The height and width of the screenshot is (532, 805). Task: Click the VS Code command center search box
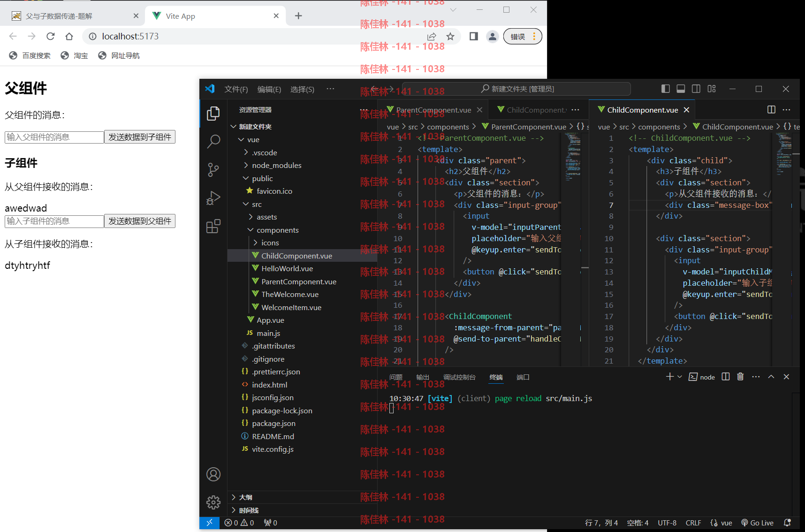tap(517, 89)
